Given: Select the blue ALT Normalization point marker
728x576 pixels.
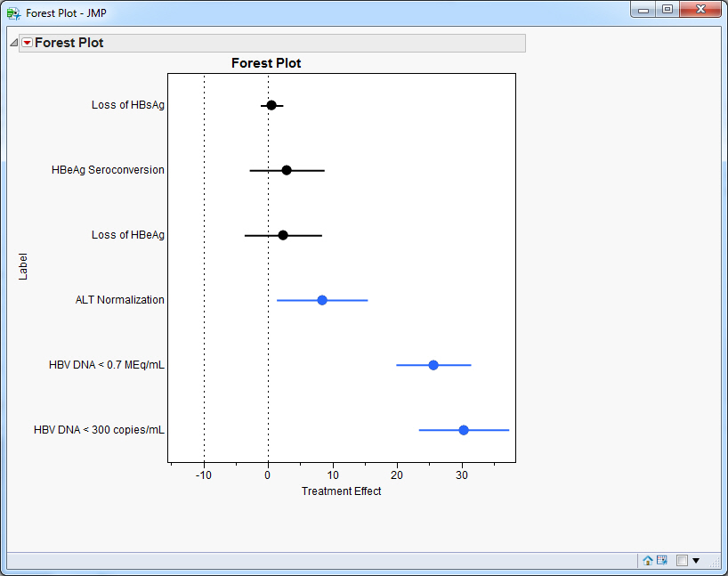Looking at the screenshot, I should (322, 300).
